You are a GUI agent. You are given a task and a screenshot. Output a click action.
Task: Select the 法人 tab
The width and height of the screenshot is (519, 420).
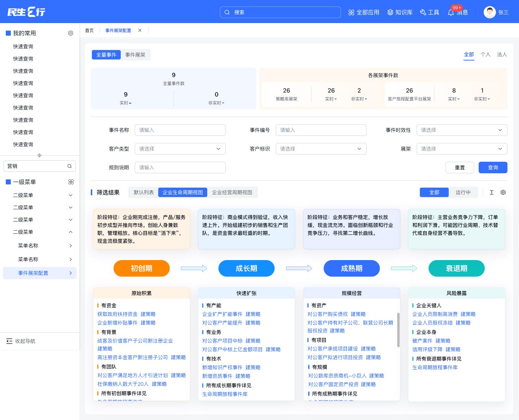pos(502,54)
